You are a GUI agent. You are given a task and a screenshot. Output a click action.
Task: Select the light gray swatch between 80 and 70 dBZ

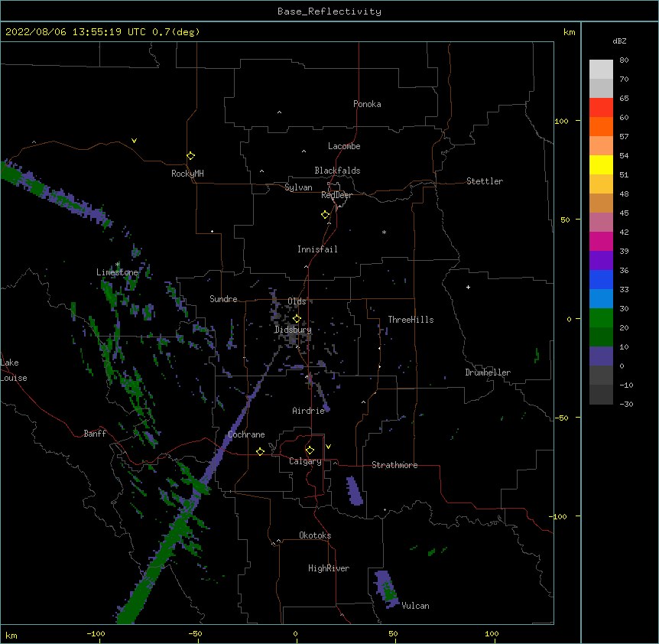coord(601,70)
